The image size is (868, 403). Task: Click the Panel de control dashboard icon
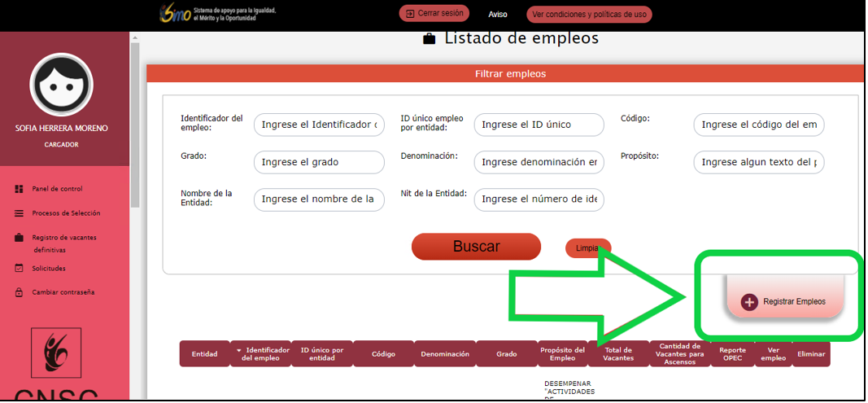coord(19,189)
